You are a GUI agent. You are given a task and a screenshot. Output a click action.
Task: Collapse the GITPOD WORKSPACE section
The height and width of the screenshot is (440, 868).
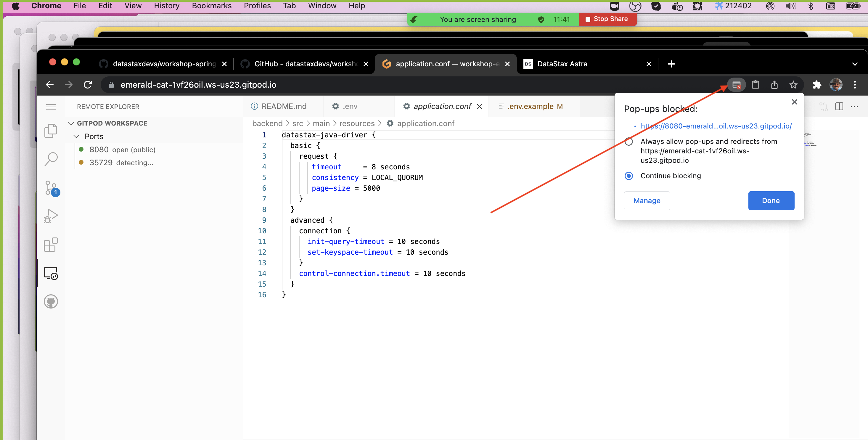pyautogui.click(x=71, y=123)
